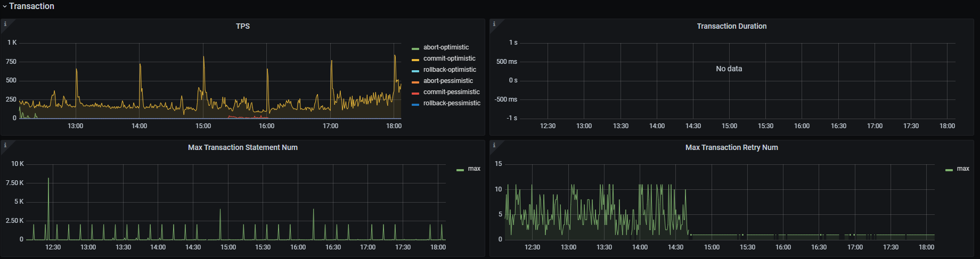
Task: Toggle the commit-optimistic series label
Action: [449, 59]
